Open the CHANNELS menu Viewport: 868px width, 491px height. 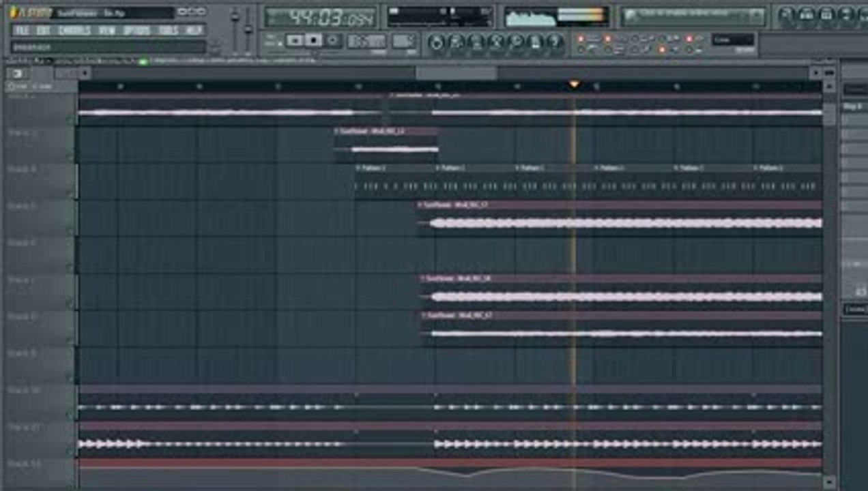click(74, 31)
